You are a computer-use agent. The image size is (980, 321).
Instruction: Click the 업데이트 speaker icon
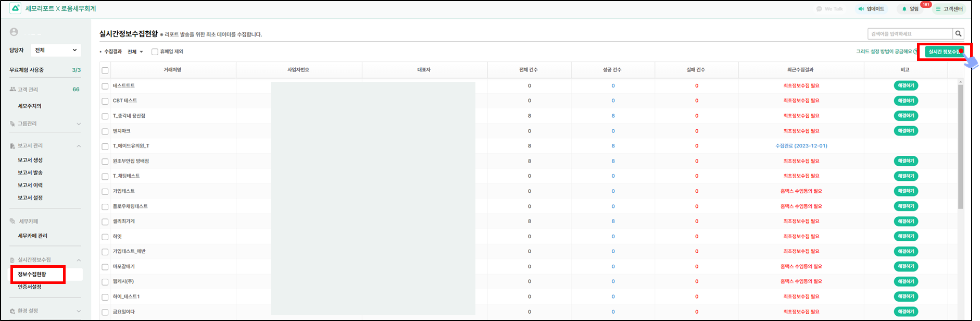tap(861, 9)
